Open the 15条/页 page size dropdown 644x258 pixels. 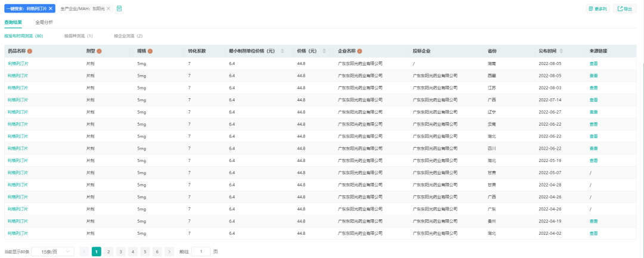point(52,251)
